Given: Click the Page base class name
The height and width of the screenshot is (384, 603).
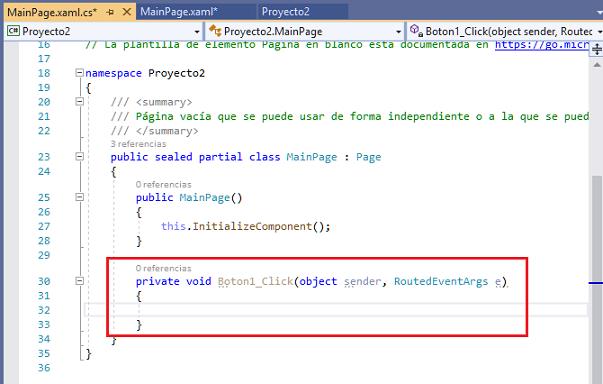Looking at the screenshot, I should (368, 157).
